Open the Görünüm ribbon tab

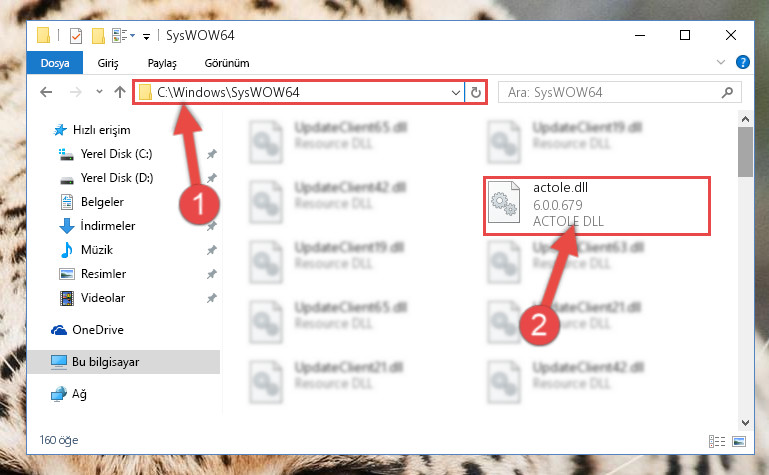[x=227, y=63]
